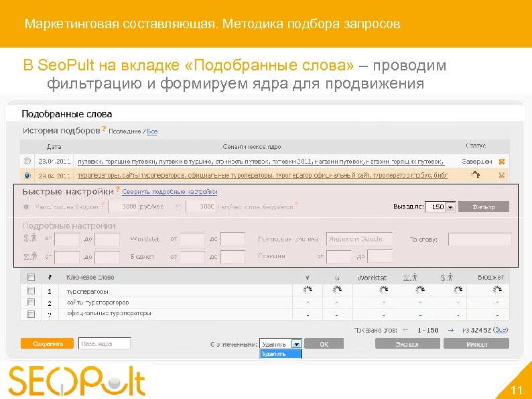Open the 'путевки, горящие путевки' semantic core link
532x399 pixels.
(x=261, y=162)
